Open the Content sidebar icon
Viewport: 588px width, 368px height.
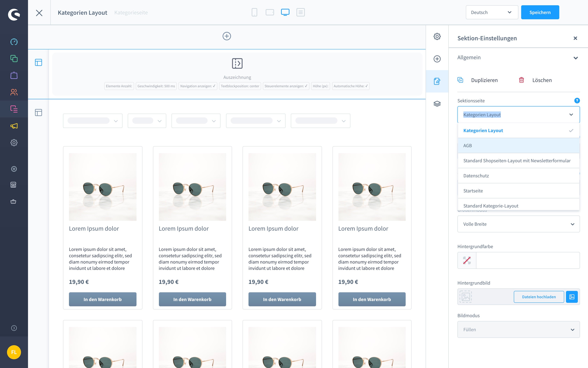14,109
